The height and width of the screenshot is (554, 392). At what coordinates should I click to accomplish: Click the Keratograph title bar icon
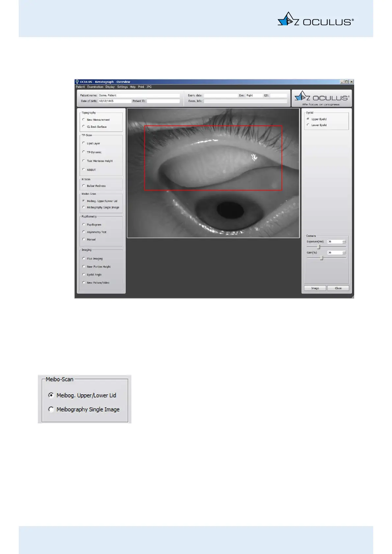pos(77,82)
